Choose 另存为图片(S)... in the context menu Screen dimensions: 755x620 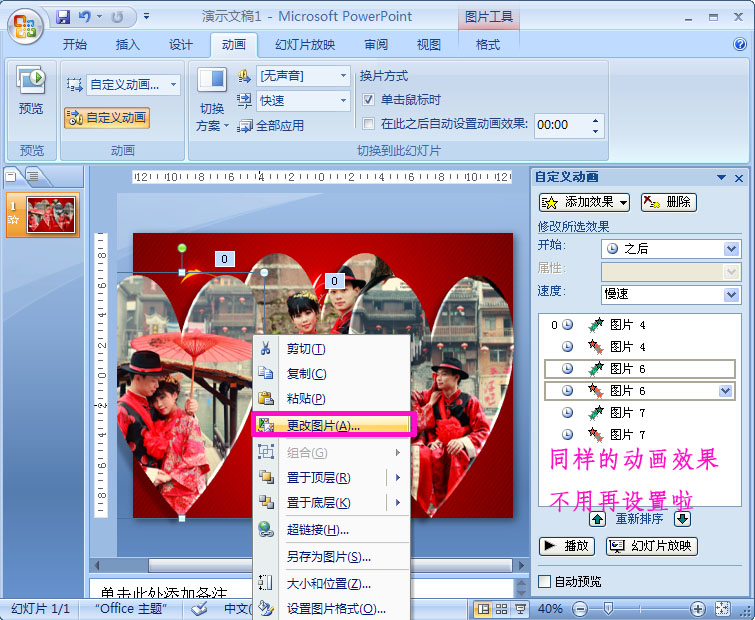tap(329, 557)
